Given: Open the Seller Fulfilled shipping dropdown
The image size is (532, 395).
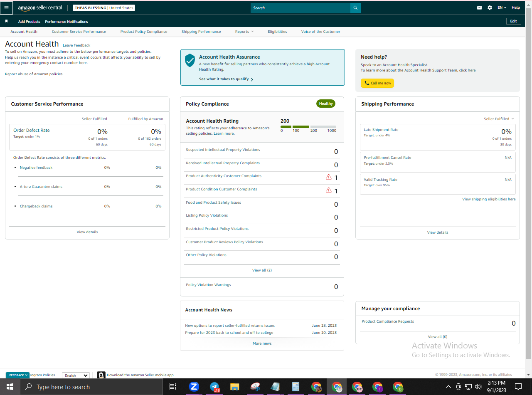Looking at the screenshot, I should (x=499, y=119).
